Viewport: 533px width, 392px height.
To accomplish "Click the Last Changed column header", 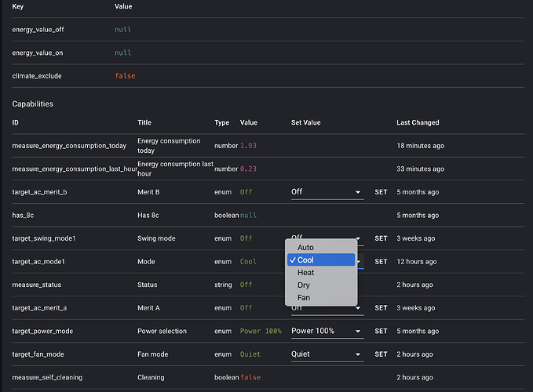I will pyautogui.click(x=418, y=123).
